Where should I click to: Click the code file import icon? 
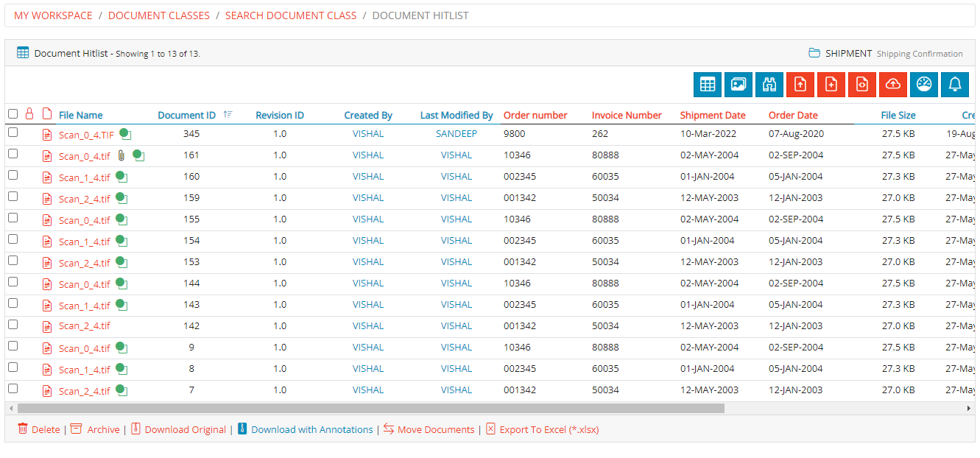(x=861, y=85)
